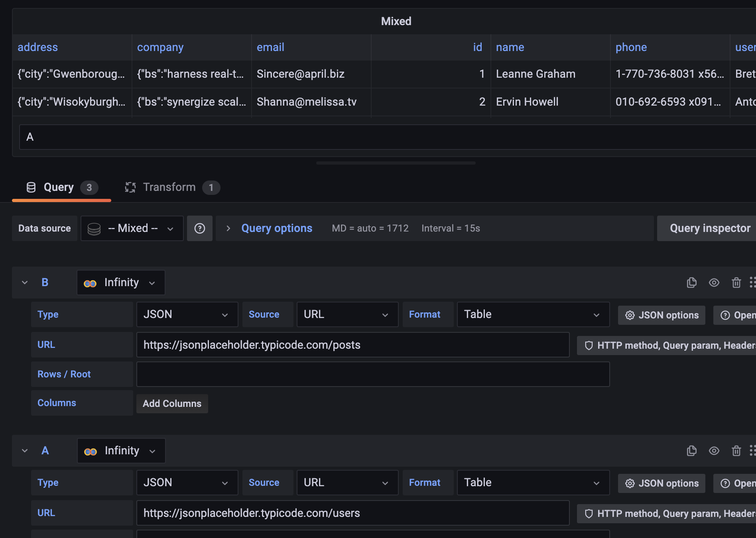Open the Query inspector
Screen dimensions: 756x538
pos(710,228)
